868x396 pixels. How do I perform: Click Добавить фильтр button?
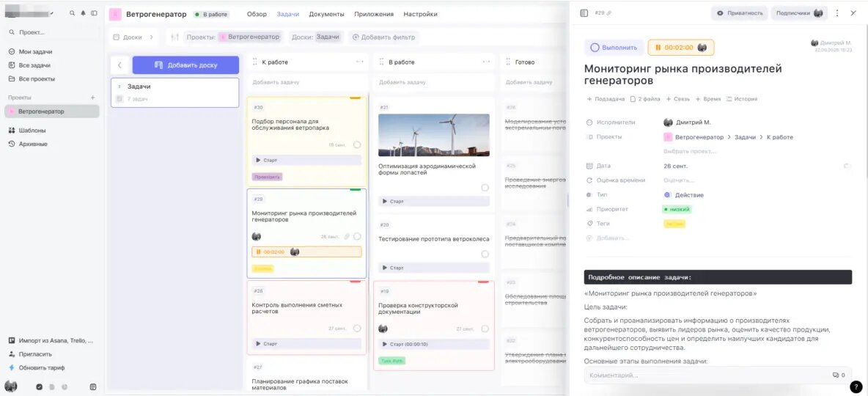pyautogui.click(x=383, y=37)
